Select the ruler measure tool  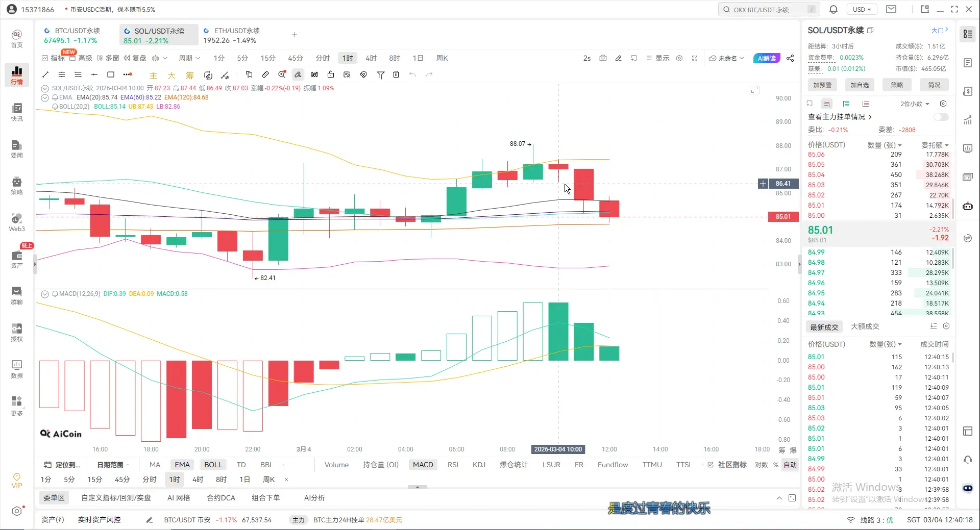[x=265, y=74]
